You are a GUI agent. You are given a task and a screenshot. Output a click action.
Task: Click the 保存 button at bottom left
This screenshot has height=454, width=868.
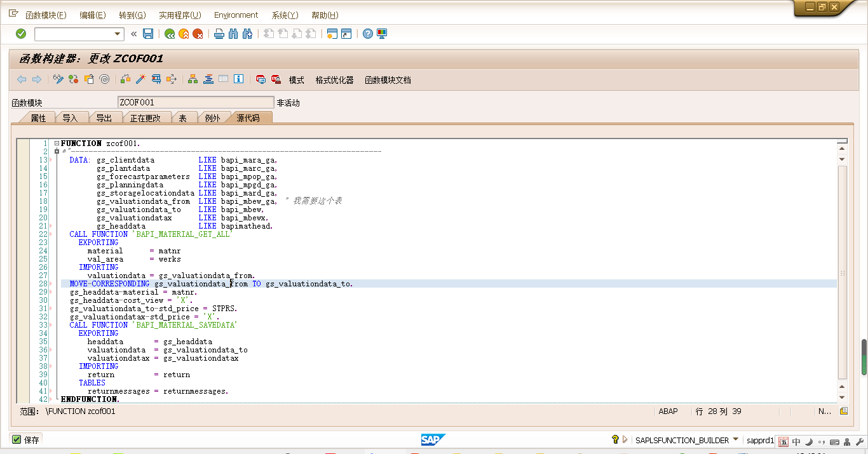click(26, 439)
